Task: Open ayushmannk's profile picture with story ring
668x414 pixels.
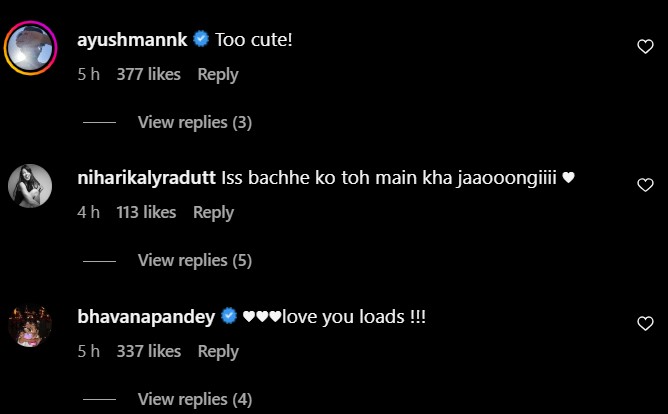Action: (30, 48)
